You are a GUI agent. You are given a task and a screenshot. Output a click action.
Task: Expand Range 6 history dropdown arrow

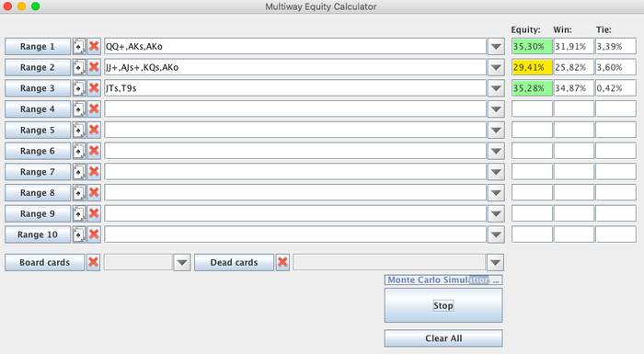tap(496, 151)
